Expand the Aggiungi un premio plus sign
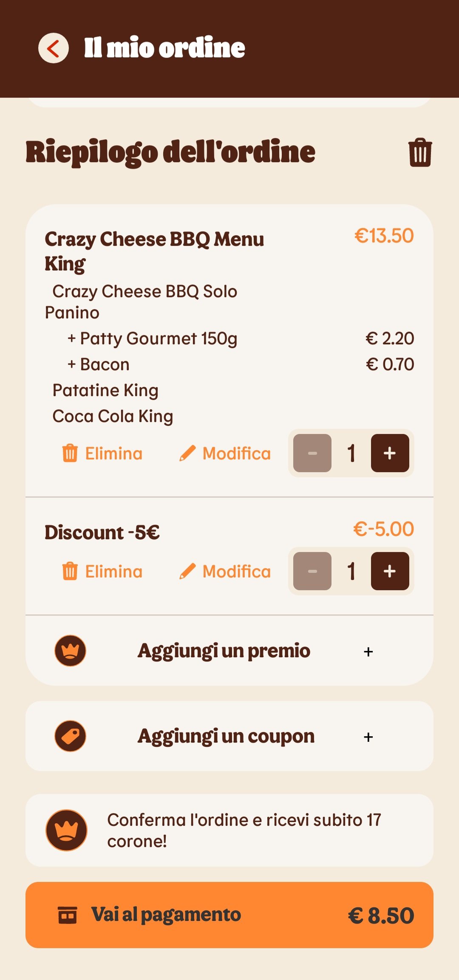This screenshot has height=980, width=459. coord(368,651)
